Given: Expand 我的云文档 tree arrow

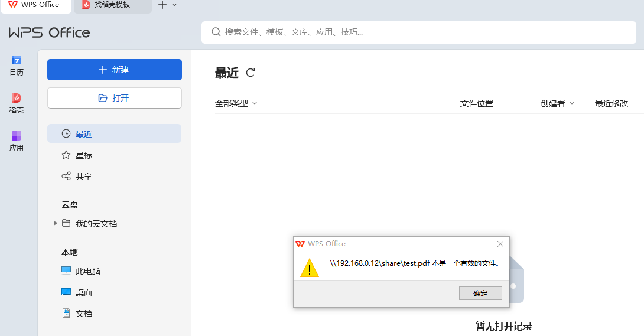Looking at the screenshot, I should (x=56, y=223).
